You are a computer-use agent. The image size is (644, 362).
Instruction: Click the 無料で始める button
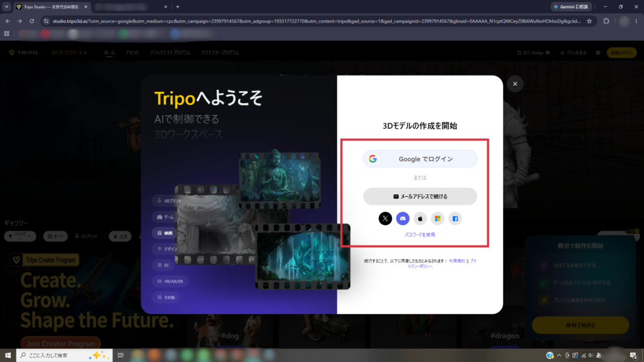580,325
